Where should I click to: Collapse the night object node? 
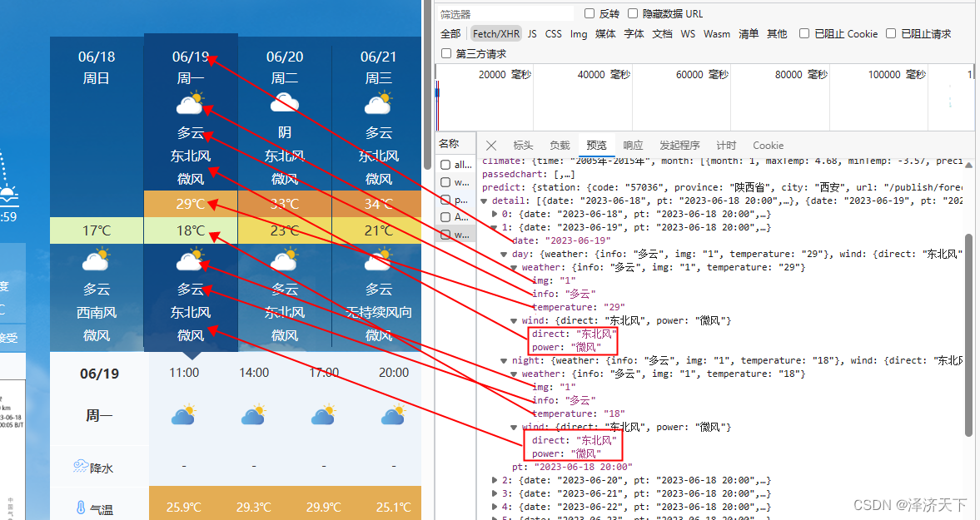click(504, 360)
